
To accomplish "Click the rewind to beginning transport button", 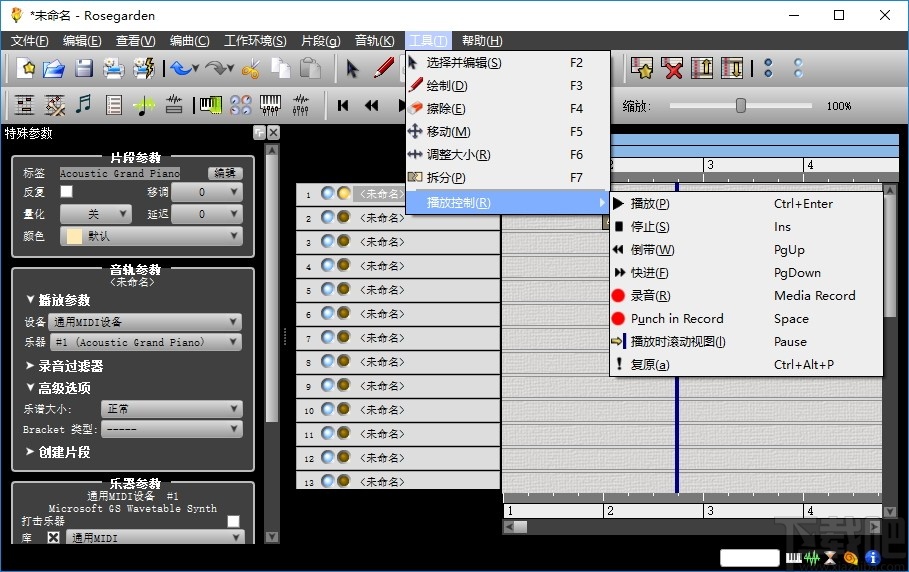I will pos(343,105).
